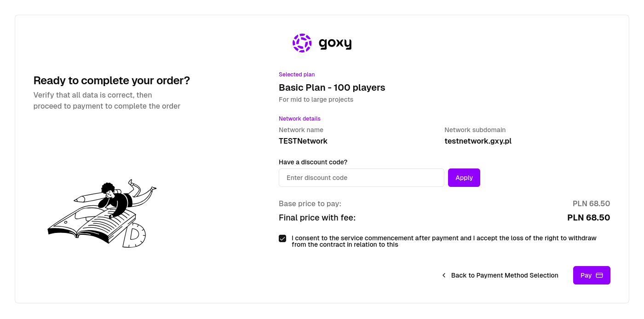Viewport: 644px width, 319px height.
Task: Click the credit card icon on Pay button
Action: point(599,275)
